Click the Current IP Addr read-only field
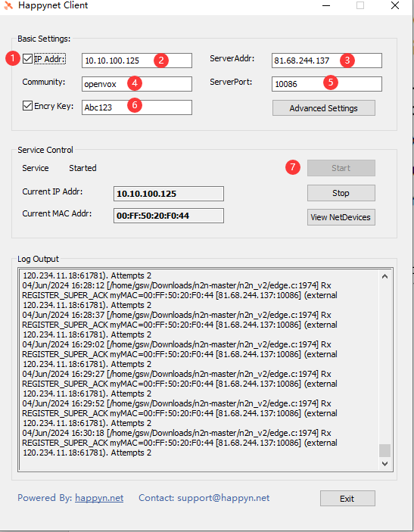Screen dimensions: 414x532 169,194
